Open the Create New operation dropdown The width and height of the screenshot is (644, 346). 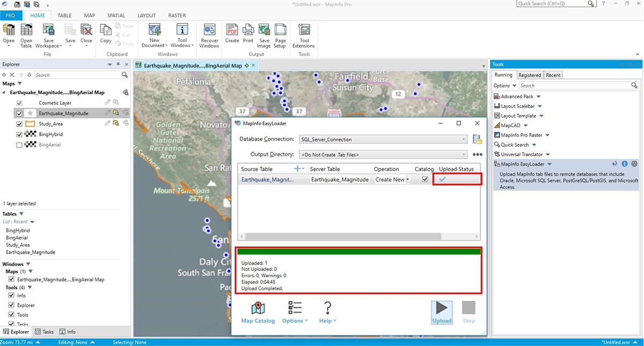[407, 180]
